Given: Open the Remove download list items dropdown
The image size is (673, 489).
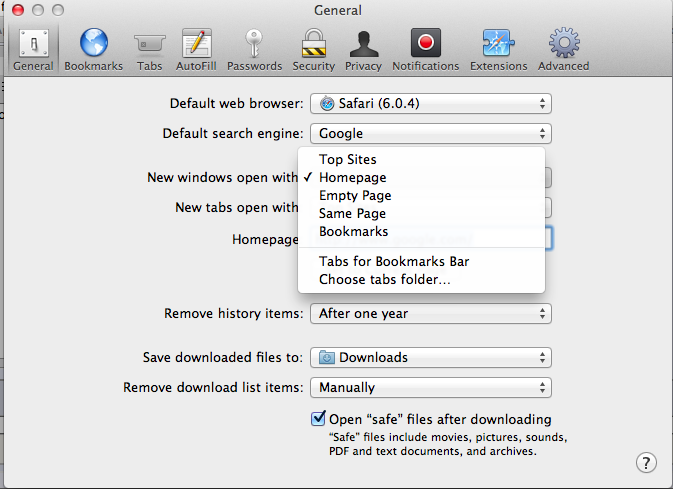Looking at the screenshot, I should [431, 387].
